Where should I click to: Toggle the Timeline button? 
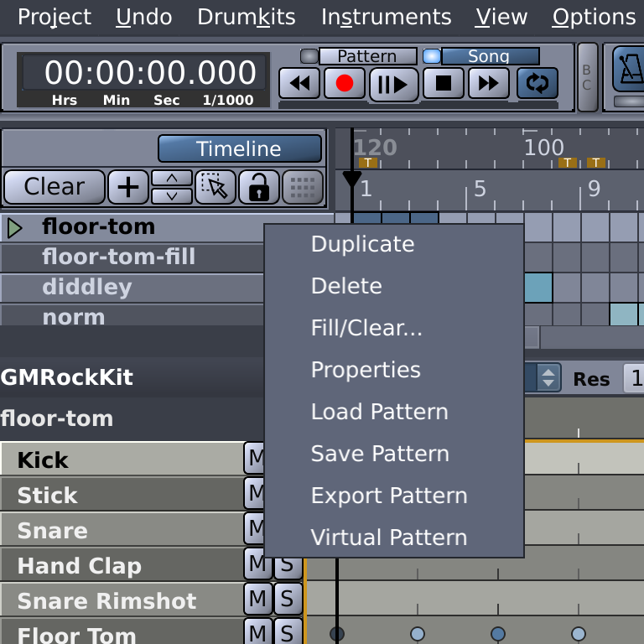tap(240, 148)
